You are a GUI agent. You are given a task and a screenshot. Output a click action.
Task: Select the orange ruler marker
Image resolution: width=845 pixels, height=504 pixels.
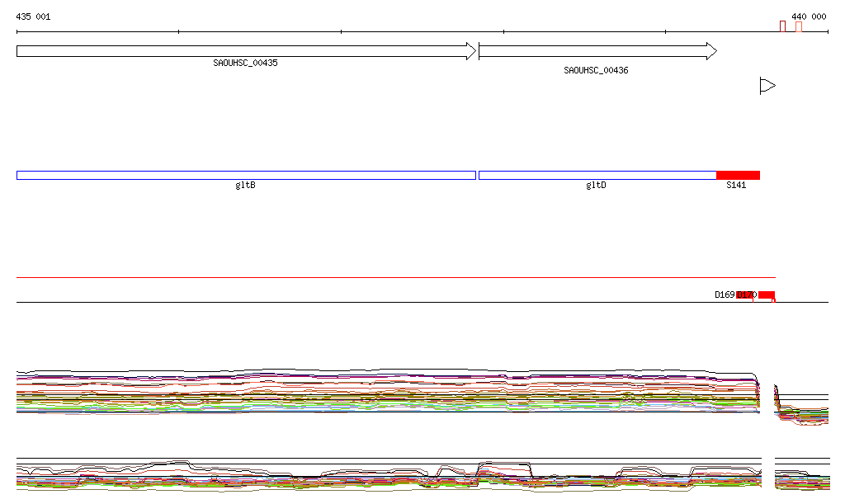(x=798, y=26)
